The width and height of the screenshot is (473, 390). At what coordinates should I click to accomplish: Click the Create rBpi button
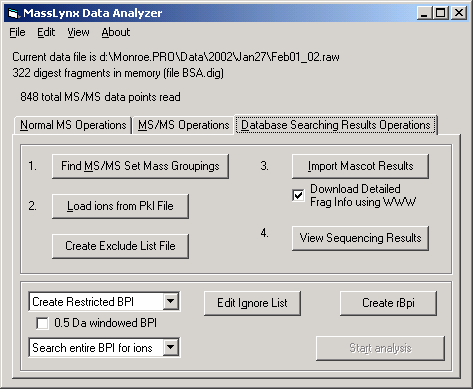388,303
